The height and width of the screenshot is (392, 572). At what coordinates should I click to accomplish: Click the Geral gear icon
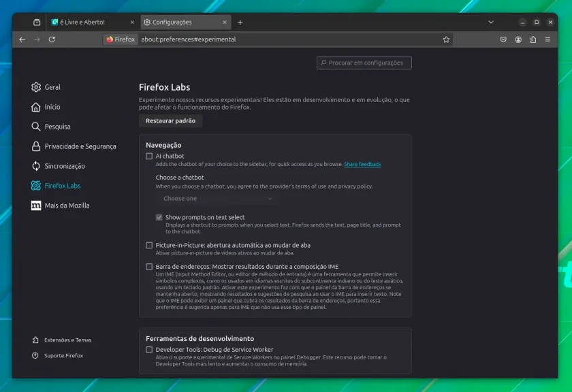35,87
